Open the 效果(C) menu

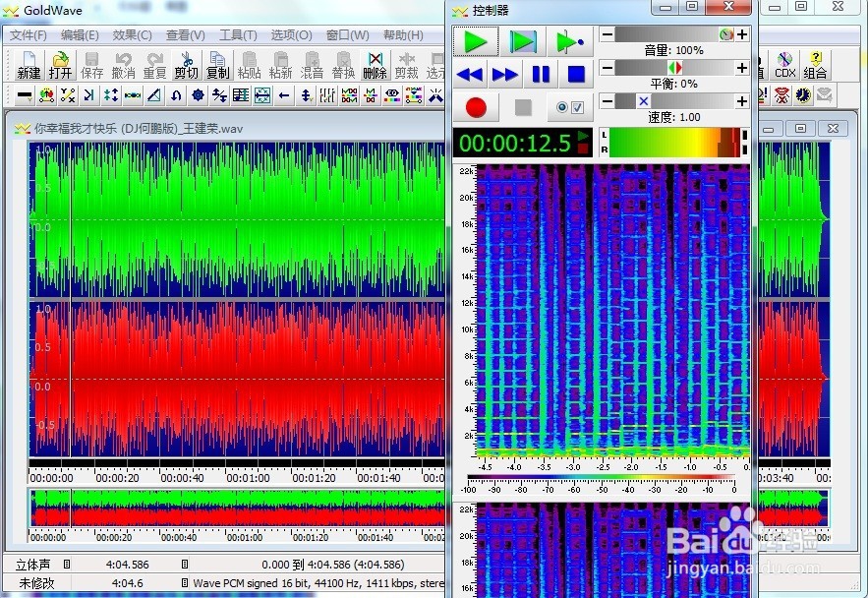[x=133, y=35]
